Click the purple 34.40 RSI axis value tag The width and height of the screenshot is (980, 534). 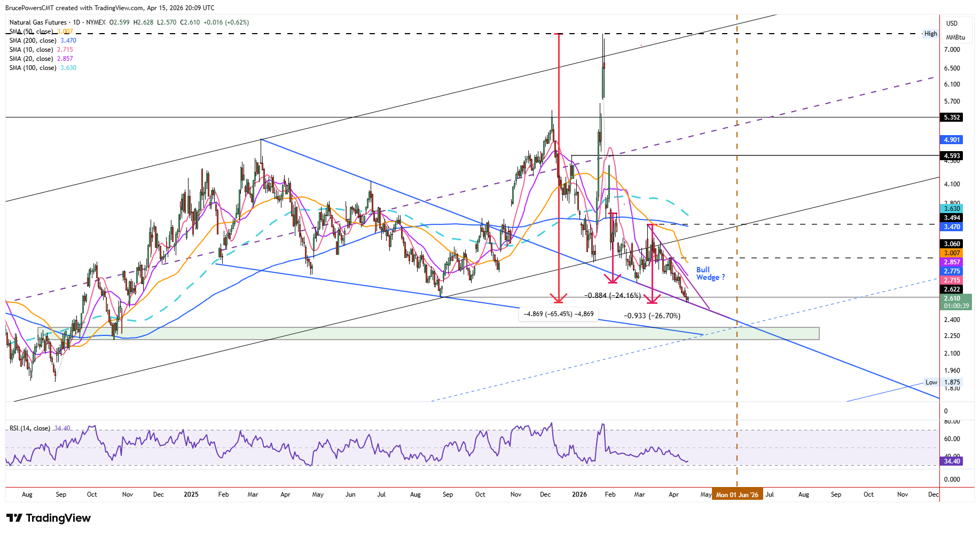click(952, 461)
